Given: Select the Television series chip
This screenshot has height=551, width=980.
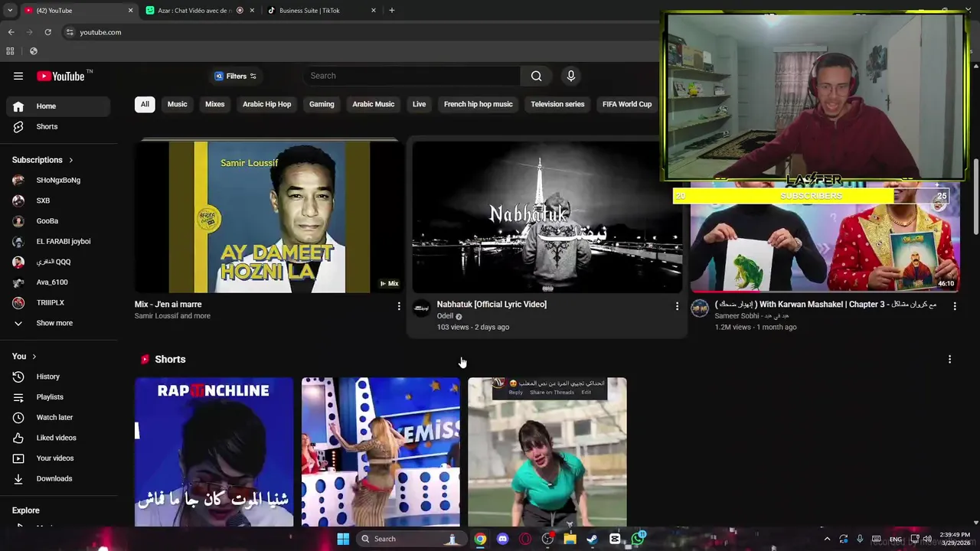Looking at the screenshot, I should coord(557,104).
